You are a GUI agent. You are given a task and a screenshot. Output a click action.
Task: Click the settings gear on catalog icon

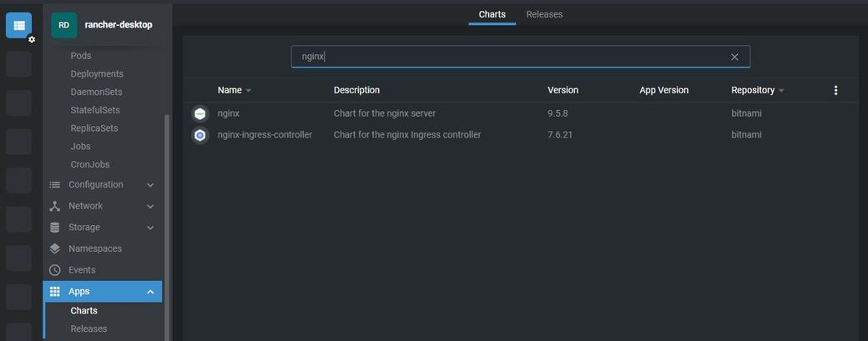click(x=32, y=40)
